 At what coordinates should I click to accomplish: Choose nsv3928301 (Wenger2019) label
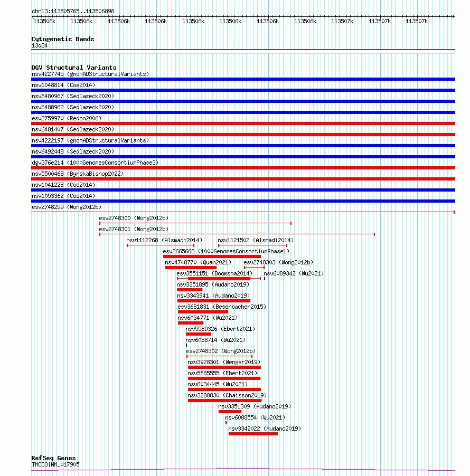click(x=224, y=362)
